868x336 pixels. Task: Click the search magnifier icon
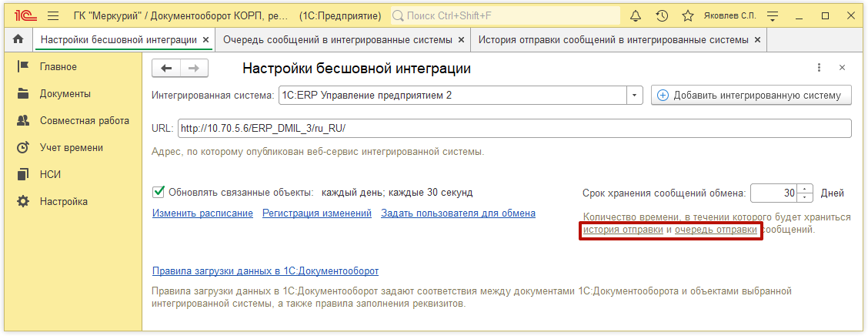(x=398, y=16)
